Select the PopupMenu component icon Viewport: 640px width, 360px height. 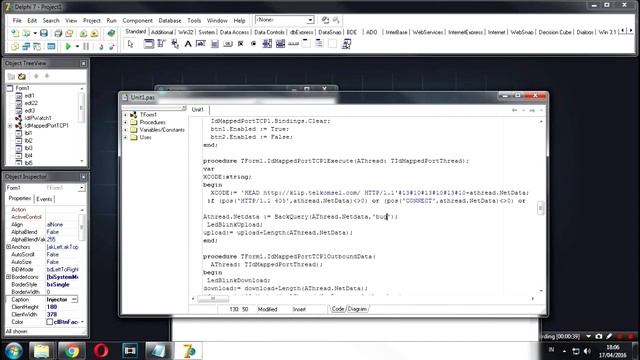(175, 44)
